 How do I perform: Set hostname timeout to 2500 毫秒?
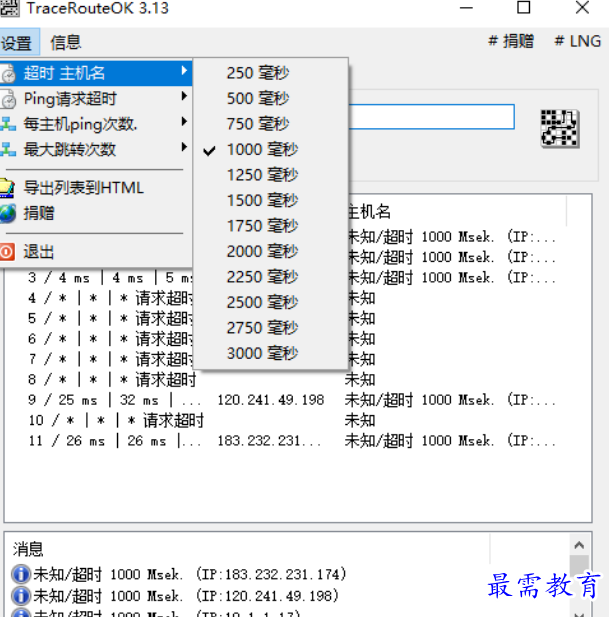[271, 302]
